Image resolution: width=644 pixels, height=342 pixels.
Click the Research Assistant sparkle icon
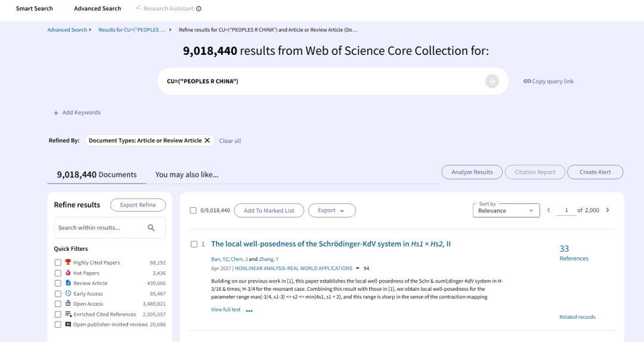point(138,8)
